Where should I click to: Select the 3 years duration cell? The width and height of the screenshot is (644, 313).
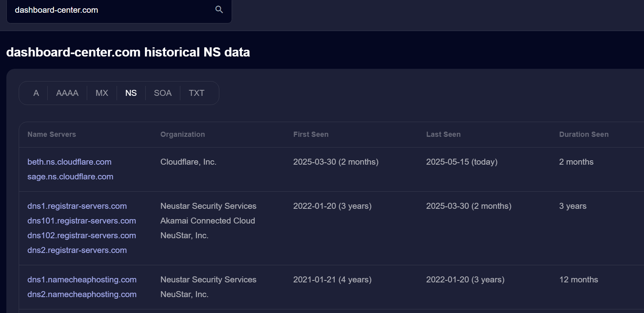[573, 206]
